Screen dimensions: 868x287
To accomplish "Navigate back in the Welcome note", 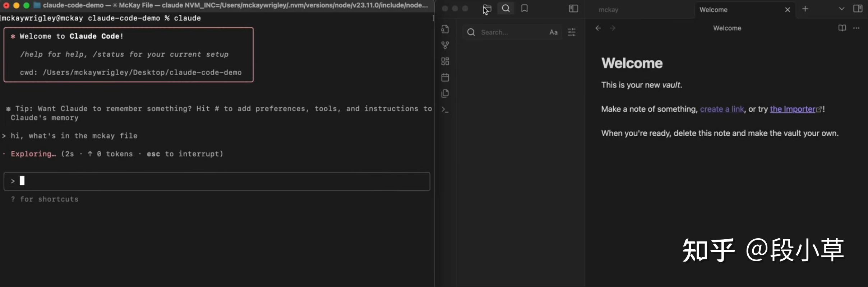I will [x=598, y=28].
